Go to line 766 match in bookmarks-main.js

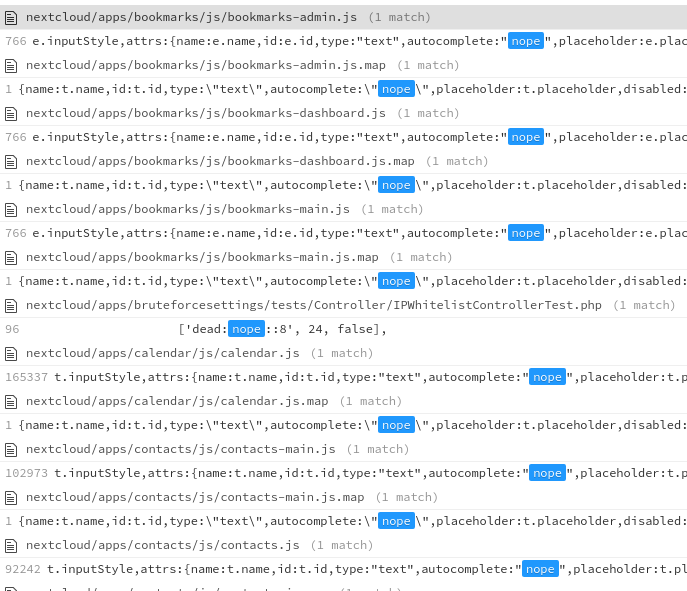point(344,233)
